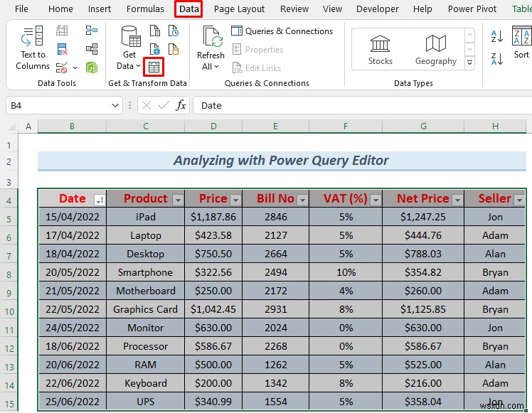The image size is (532, 413).
Task: Click Data Validation icon
Action: coord(62,68)
